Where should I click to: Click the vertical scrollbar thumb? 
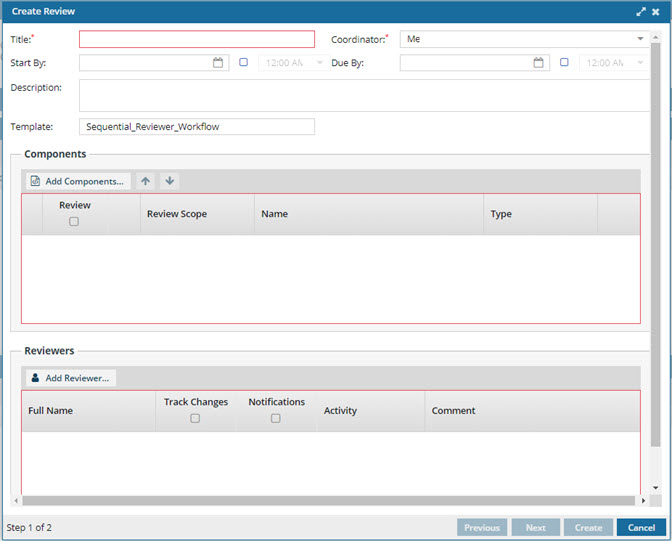point(656,244)
